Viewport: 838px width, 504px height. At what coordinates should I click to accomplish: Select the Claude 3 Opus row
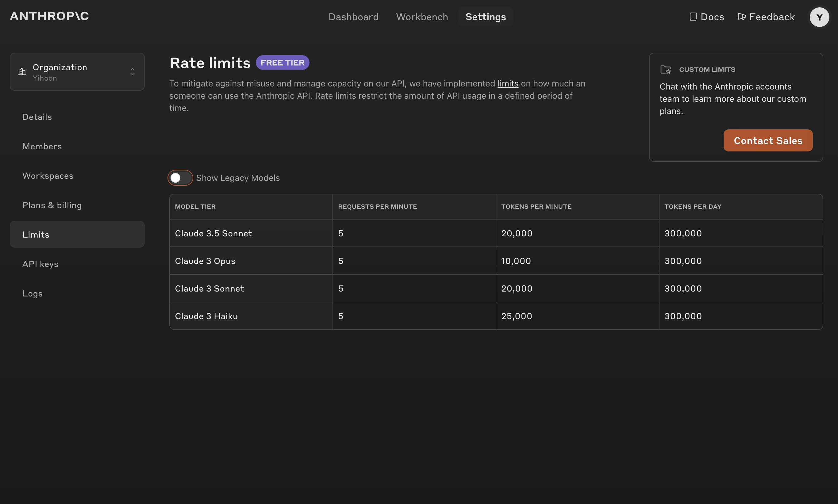205,261
